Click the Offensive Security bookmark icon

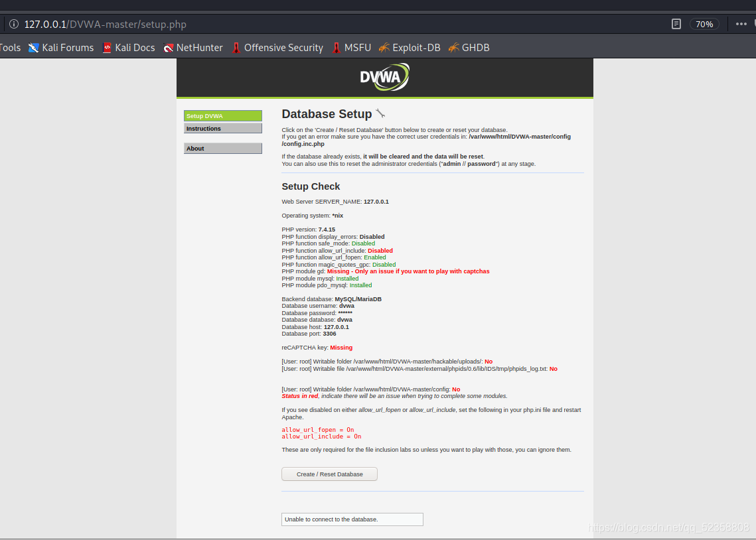(236, 48)
